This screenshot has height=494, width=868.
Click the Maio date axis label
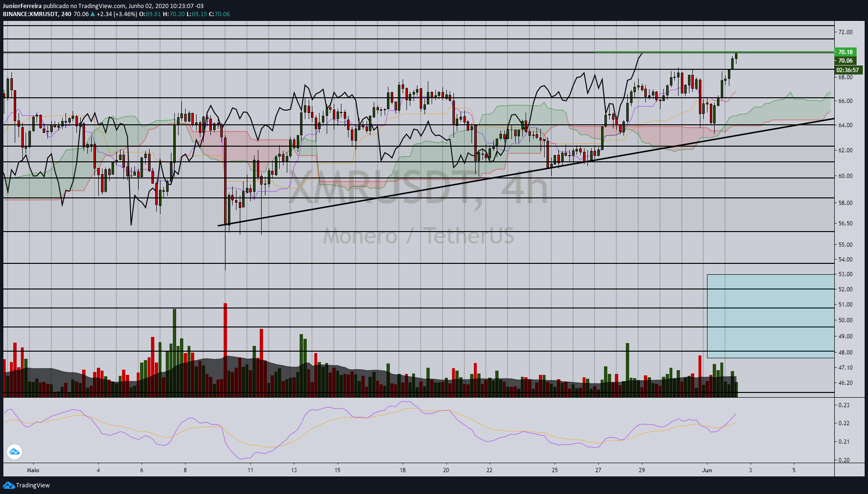click(x=33, y=470)
